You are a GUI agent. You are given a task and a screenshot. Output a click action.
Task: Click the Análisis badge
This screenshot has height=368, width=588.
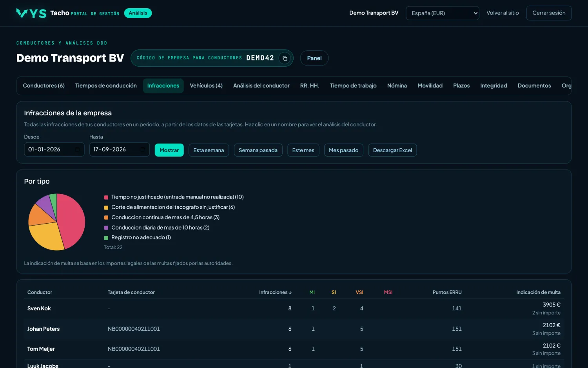(x=138, y=13)
